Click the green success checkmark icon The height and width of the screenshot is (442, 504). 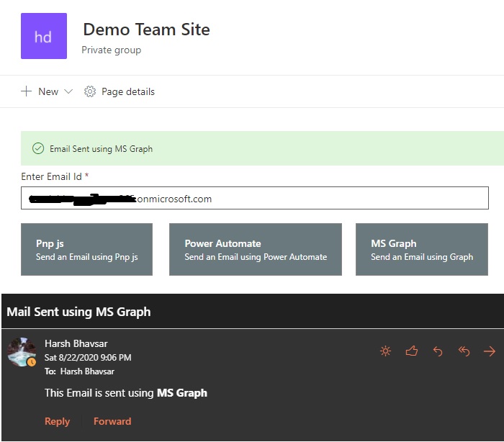[38, 148]
